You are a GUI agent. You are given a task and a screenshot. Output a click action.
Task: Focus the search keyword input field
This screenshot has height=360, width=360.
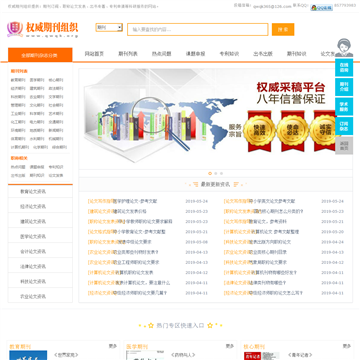pos(198,29)
